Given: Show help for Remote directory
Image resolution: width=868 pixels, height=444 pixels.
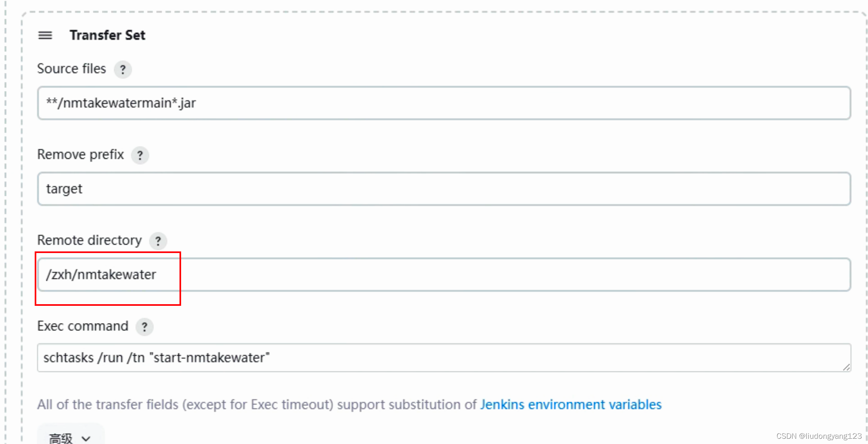Looking at the screenshot, I should (158, 241).
